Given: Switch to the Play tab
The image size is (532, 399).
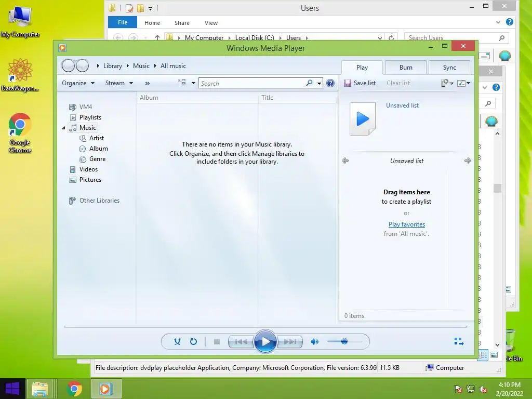Looking at the screenshot, I should 362,68.
